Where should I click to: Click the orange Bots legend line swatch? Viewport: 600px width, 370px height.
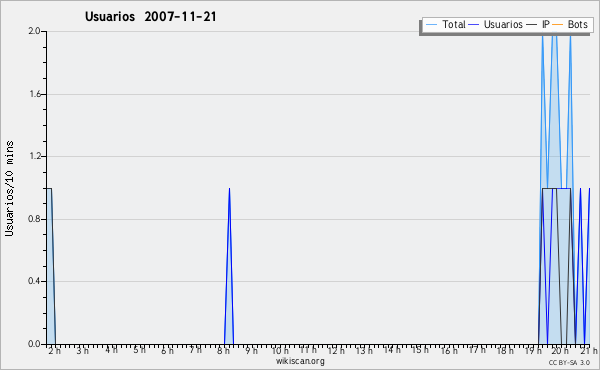[x=558, y=25]
